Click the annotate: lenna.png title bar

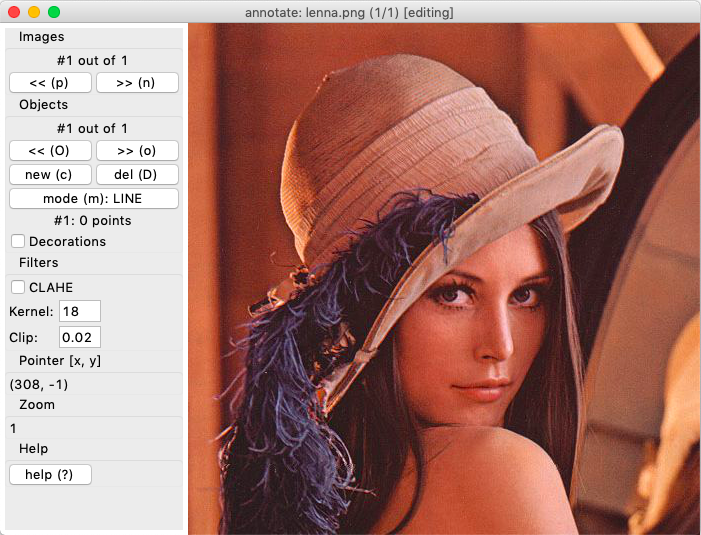350,12
